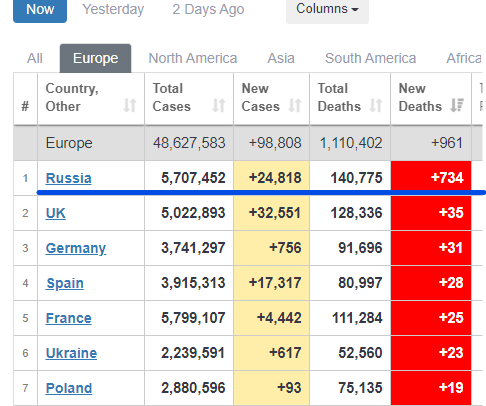Switch to the All tab
This screenshot has height=406, width=486.
pyautogui.click(x=35, y=58)
